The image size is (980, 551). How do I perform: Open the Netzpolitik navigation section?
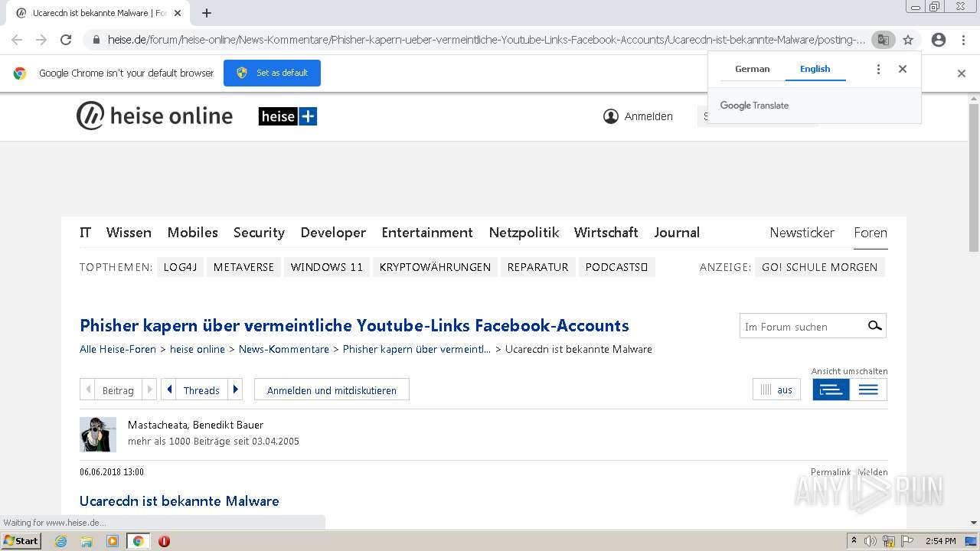[524, 233]
